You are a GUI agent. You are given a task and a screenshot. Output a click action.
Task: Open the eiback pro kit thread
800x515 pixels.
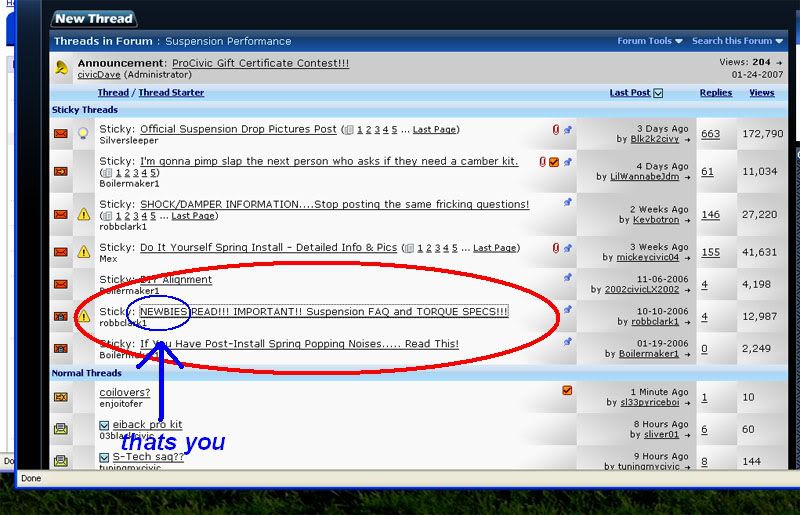pos(147,425)
